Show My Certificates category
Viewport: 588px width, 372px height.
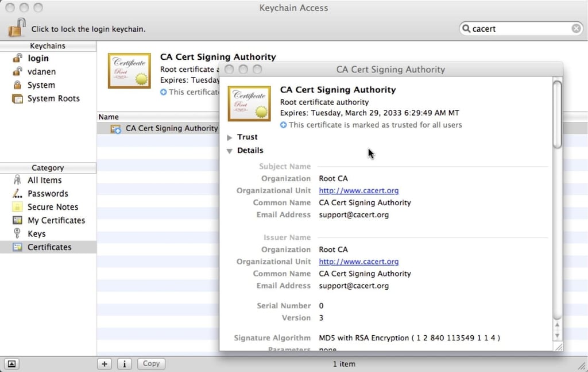56,220
